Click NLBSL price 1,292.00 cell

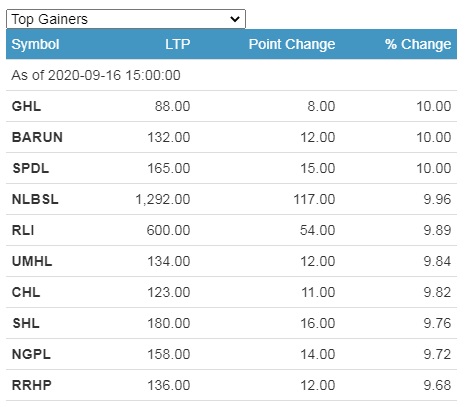point(163,199)
